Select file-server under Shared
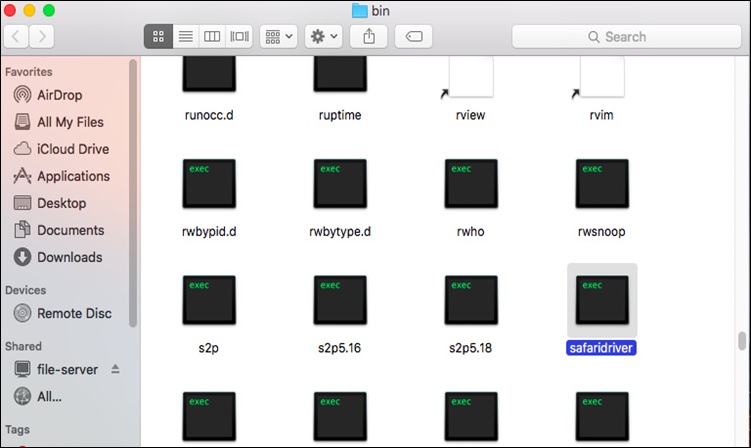 56,369
